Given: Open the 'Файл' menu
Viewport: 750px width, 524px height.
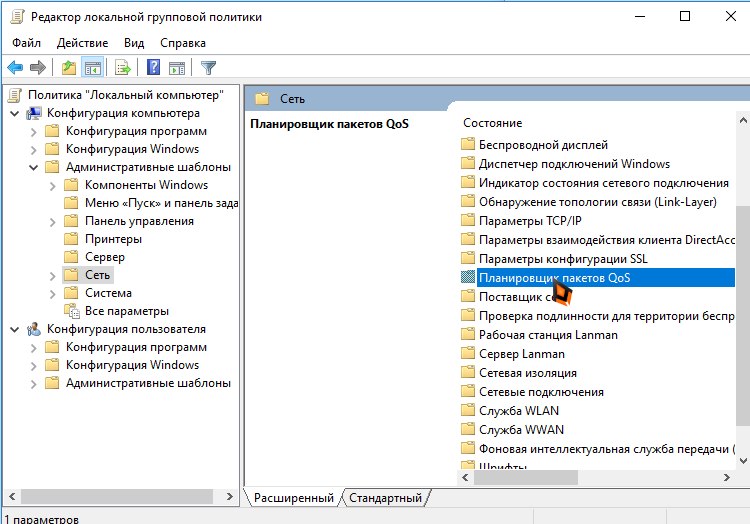Looking at the screenshot, I should [x=26, y=43].
